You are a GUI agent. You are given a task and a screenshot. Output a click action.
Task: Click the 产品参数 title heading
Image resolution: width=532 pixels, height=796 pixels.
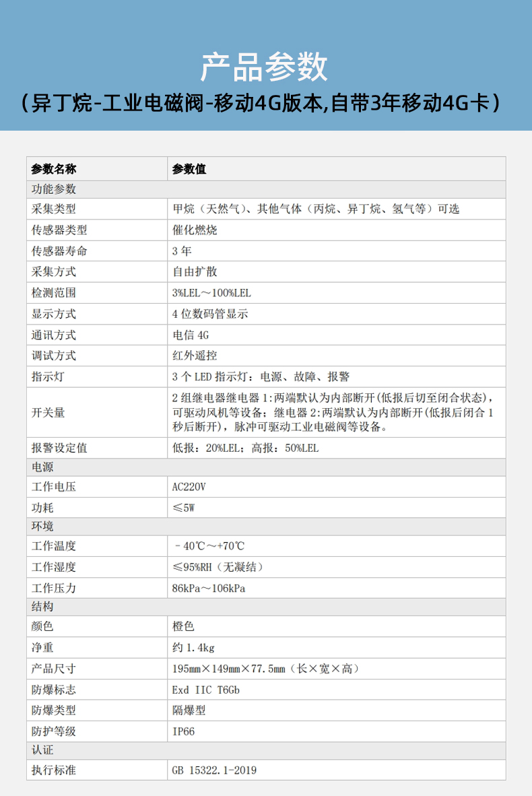(x=265, y=67)
